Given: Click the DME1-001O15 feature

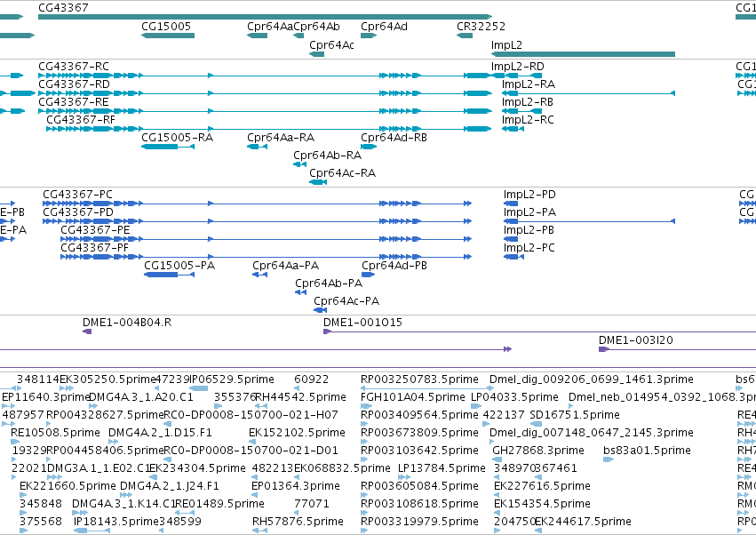Looking at the screenshot, I should click(x=539, y=331).
